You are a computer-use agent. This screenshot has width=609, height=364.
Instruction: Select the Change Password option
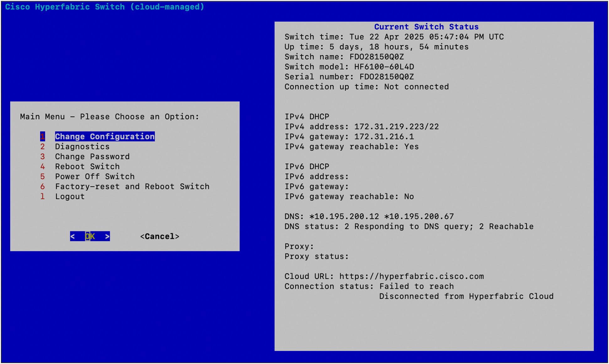point(92,157)
